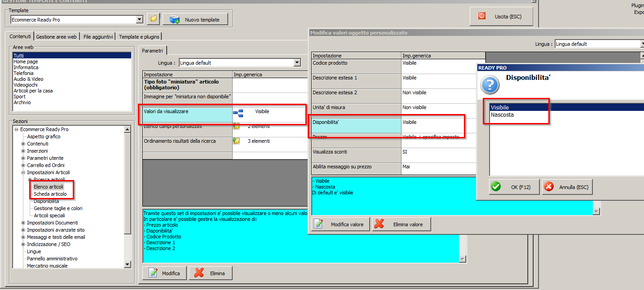Screen dimensions: 644x290
Task: Select Lingue in the Sezioni tree
Action: (x=34, y=251)
